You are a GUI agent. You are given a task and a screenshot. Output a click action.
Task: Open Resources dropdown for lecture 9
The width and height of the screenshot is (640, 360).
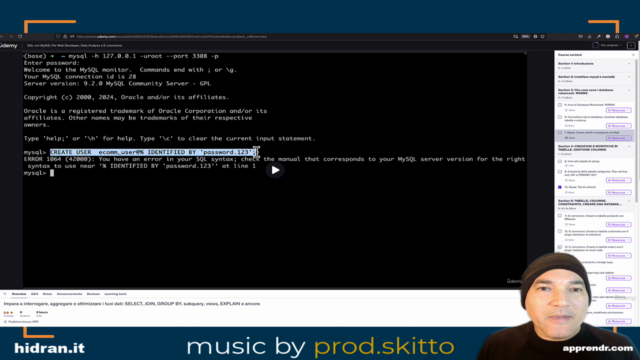point(618,180)
